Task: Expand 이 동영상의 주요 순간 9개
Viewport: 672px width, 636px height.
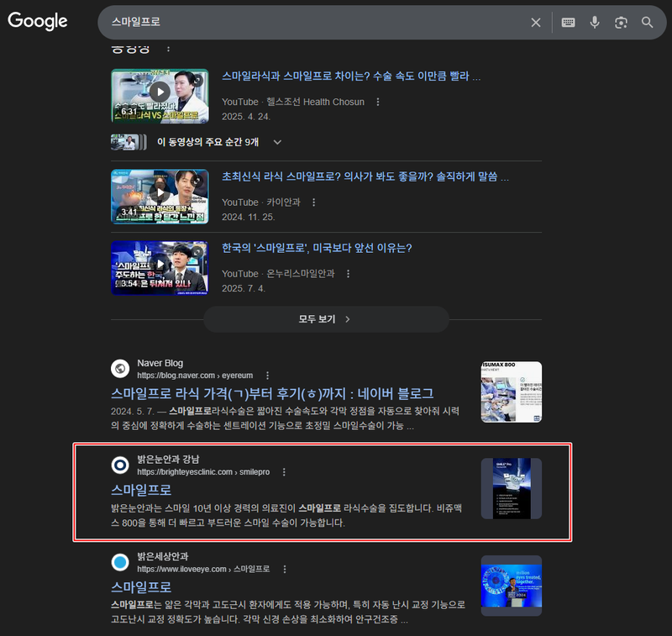Action: tap(278, 142)
